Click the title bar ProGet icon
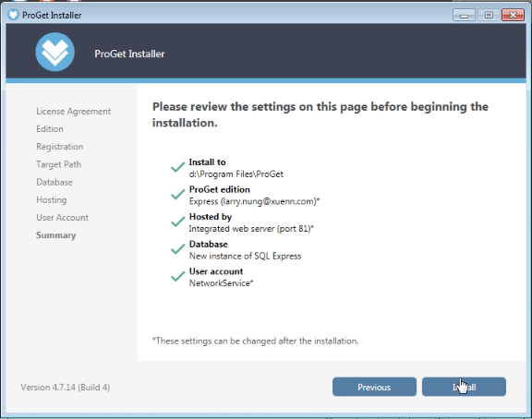This screenshot has height=419, width=532. tap(13, 15)
